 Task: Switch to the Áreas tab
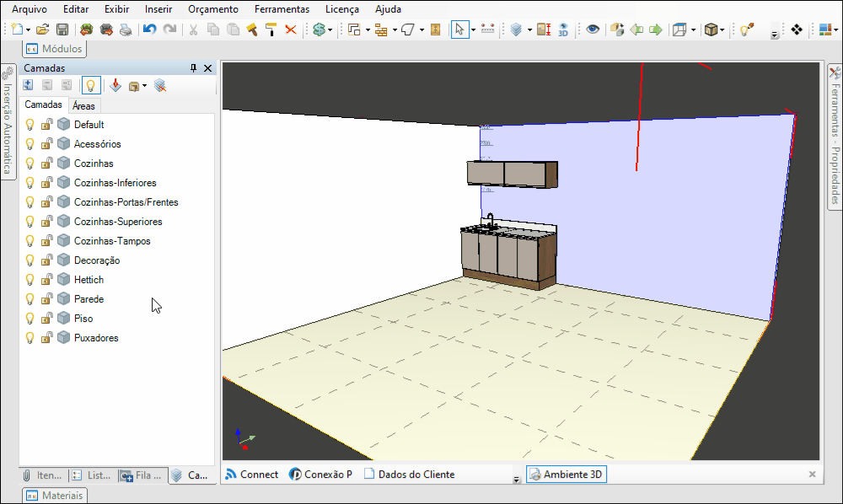tap(83, 106)
